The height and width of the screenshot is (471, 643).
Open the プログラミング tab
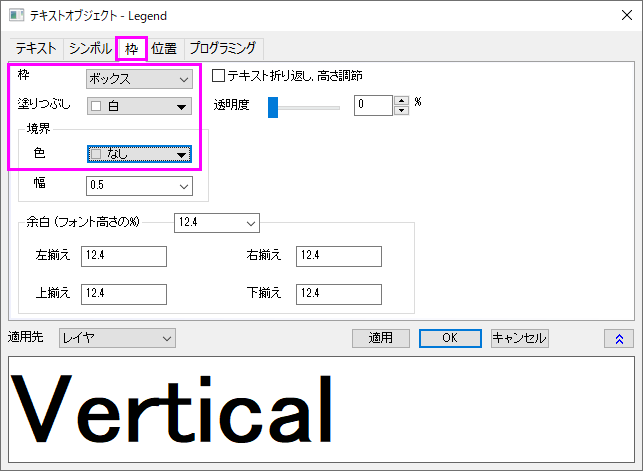point(223,49)
